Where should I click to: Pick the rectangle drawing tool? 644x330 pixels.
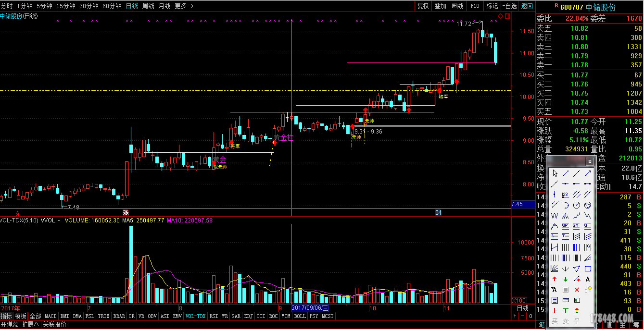[588, 269]
